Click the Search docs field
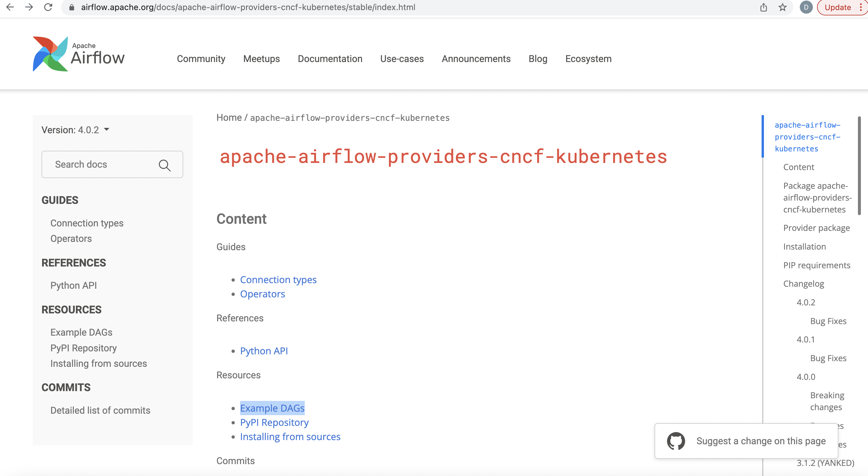The height and width of the screenshot is (476, 868). pos(112,164)
